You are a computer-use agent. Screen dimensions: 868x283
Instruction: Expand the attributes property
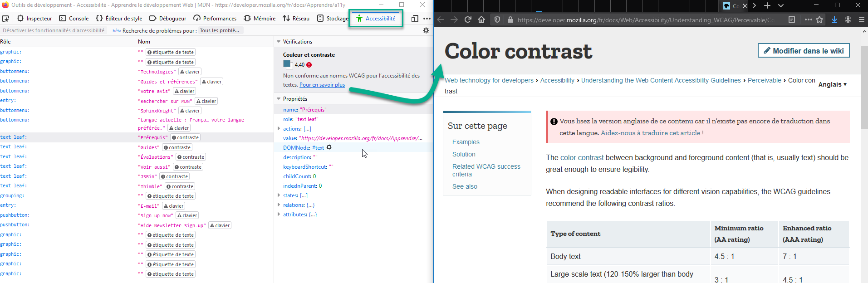click(x=279, y=215)
